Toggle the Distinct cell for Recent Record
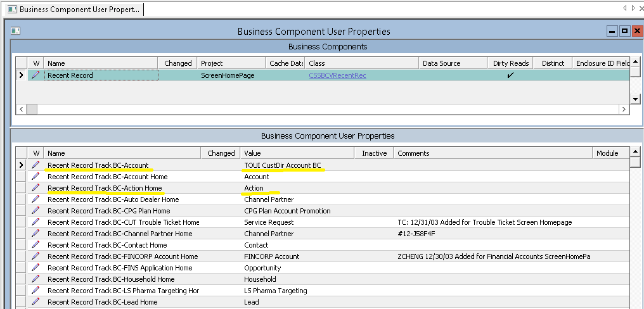 [x=552, y=75]
